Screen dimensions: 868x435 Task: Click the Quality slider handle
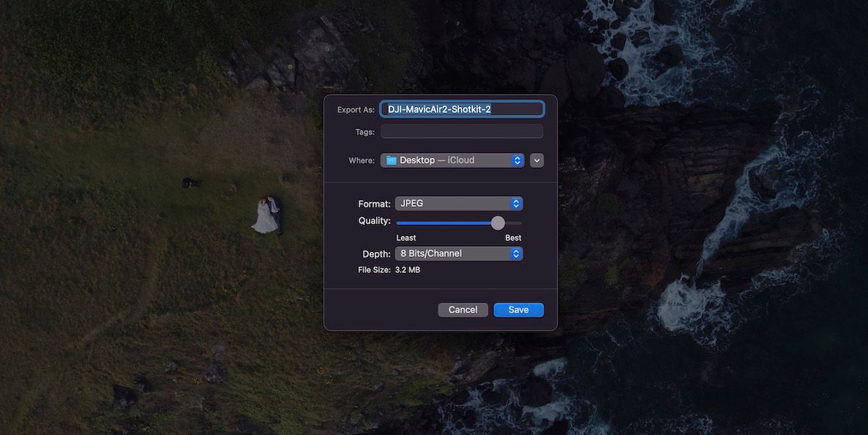[498, 222]
